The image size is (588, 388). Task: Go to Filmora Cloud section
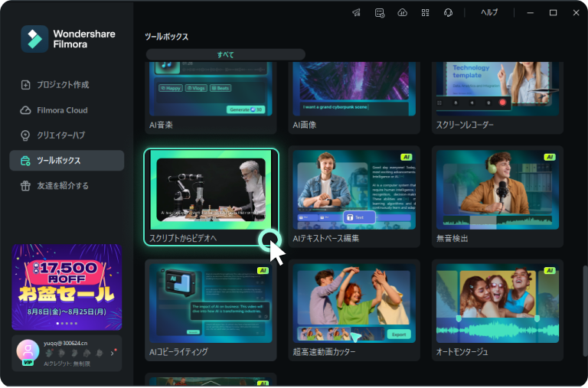point(67,110)
